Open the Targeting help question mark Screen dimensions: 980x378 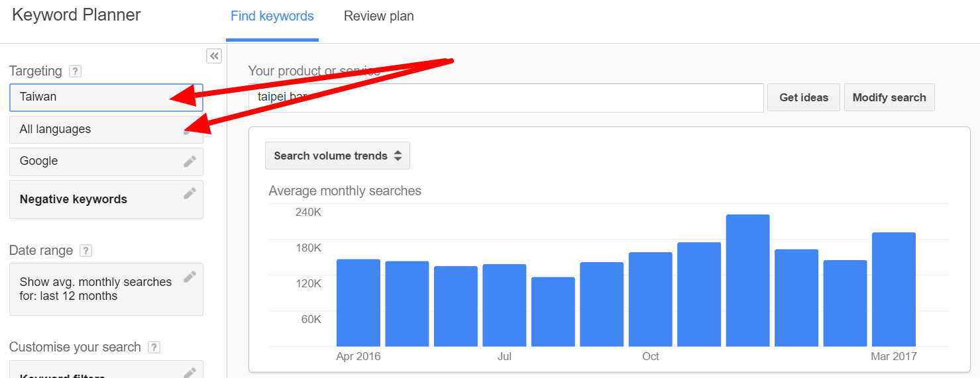[76, 71]
